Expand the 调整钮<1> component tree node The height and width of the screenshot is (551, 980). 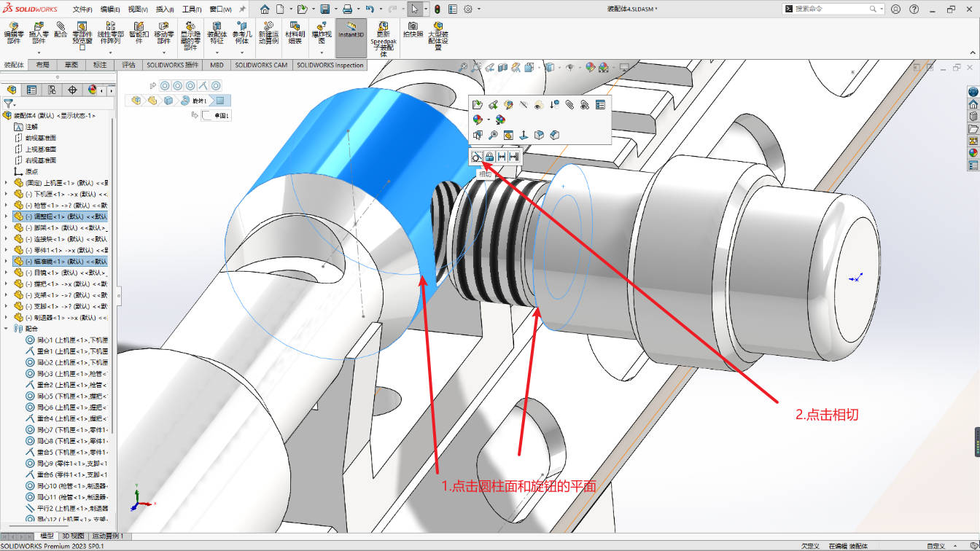[7, 216]
